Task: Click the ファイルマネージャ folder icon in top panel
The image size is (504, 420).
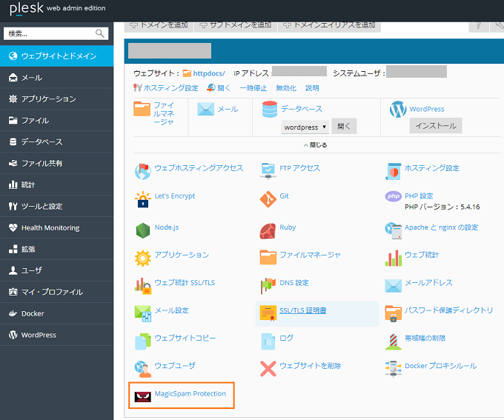Action: click(x=142, y=109)
